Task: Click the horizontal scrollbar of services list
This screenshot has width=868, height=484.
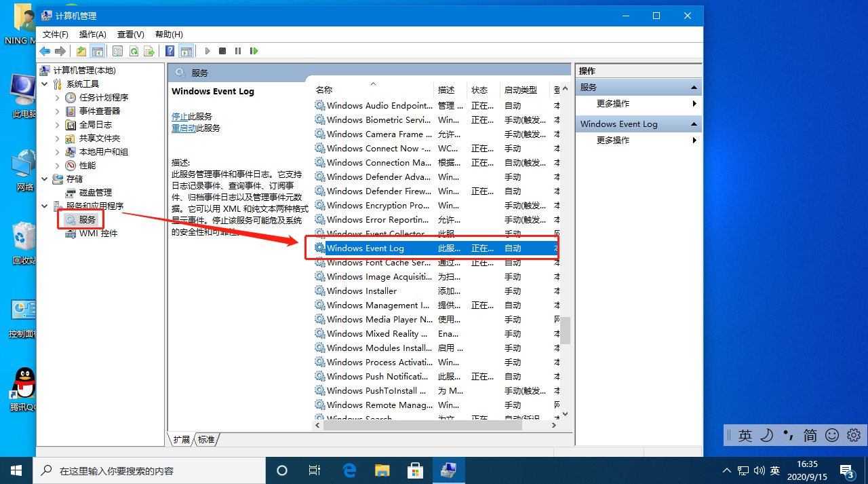Action: pyautogui.click(x=422, y=426)
